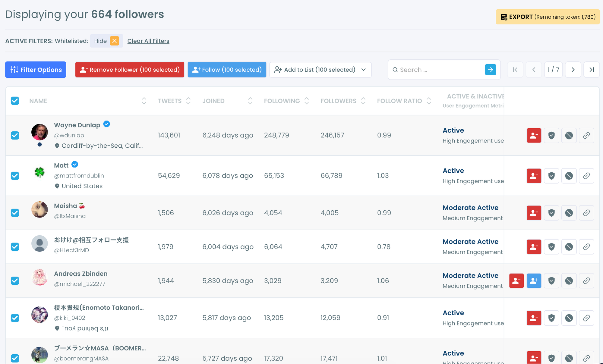Expand Add to List dropdown
The image size is (603, 364).
(320, 70)
